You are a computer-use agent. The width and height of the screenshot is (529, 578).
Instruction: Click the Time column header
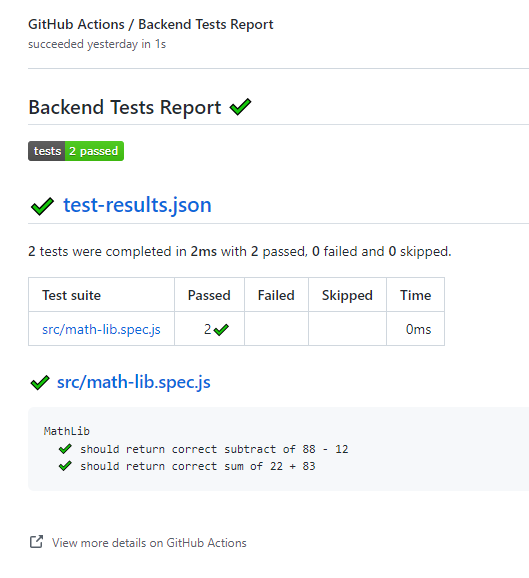tap(415, 295)
